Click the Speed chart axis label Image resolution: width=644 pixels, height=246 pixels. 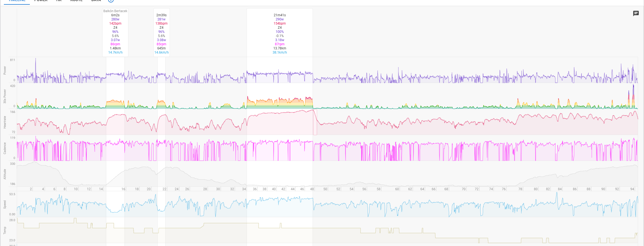click(5, 205)
